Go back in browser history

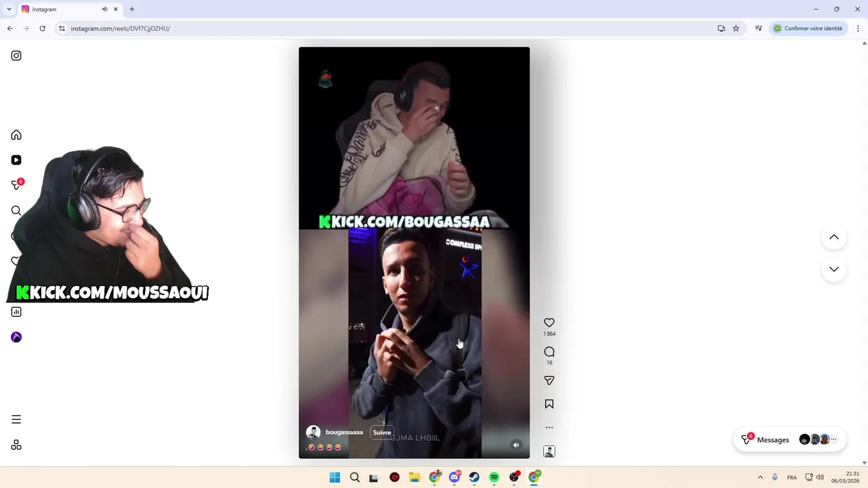[x=9, y=28]
